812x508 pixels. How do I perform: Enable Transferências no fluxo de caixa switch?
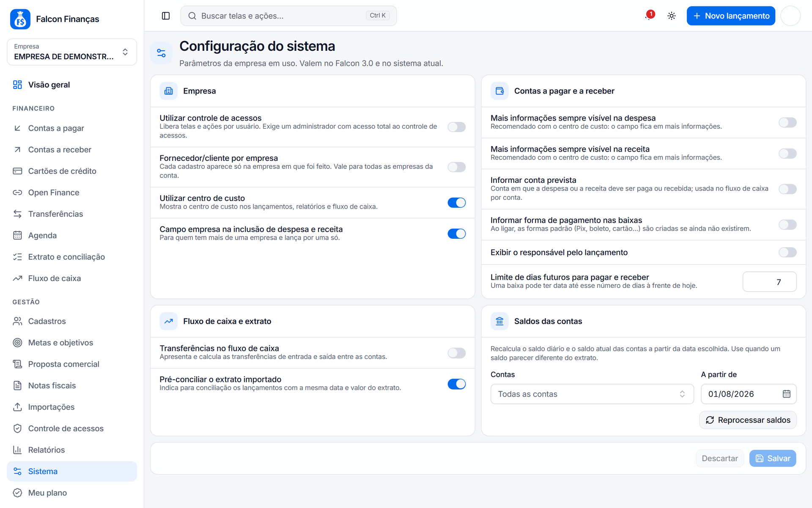457,353
